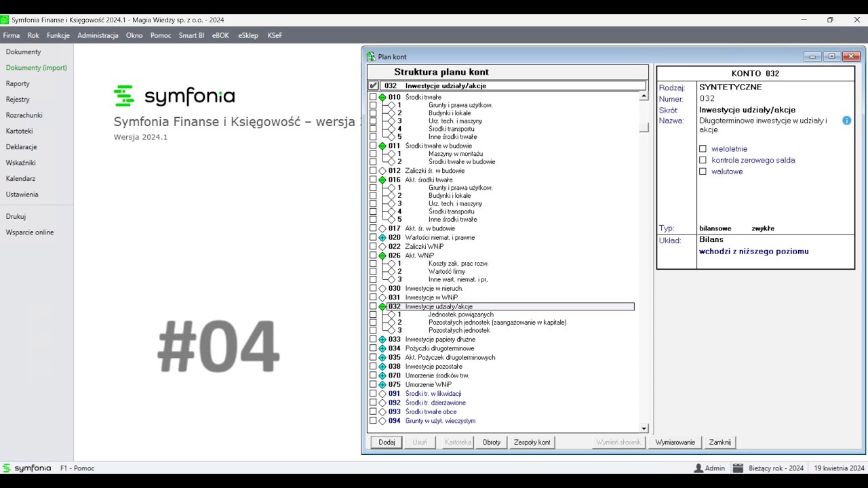Collapse the 016 Akt. środki trwałe node
This screenshot has width=868, height=488.
tap(382, 180)
